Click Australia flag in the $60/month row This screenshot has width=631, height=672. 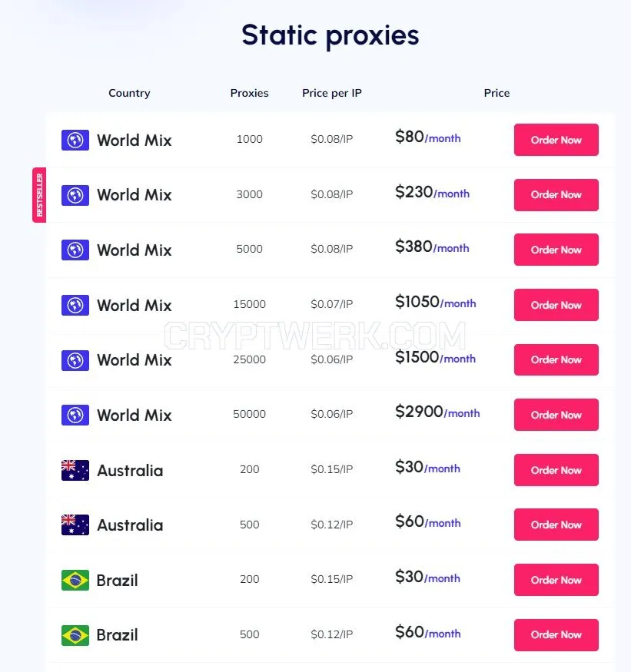[75, 525]
